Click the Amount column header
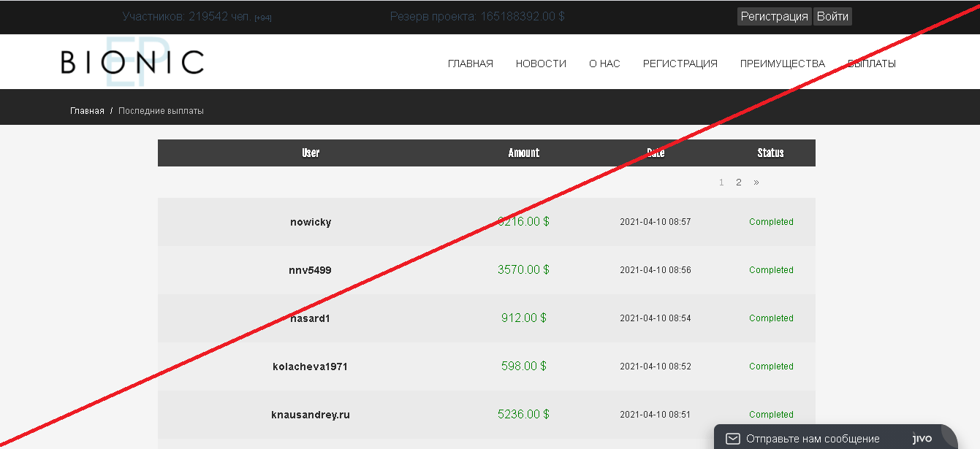This screenshot has height=449, width=980. [524, 153]
